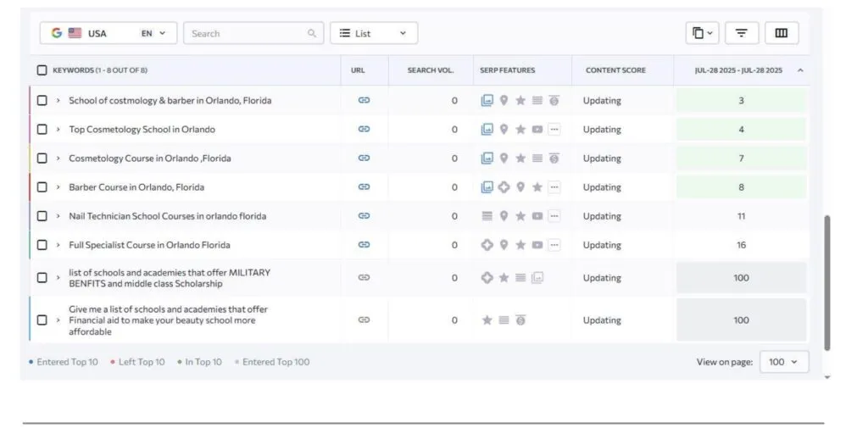Click knowledge panel icon in Barber Course row
The width and height of the screenshot is (868, 439).
[504, 187]
